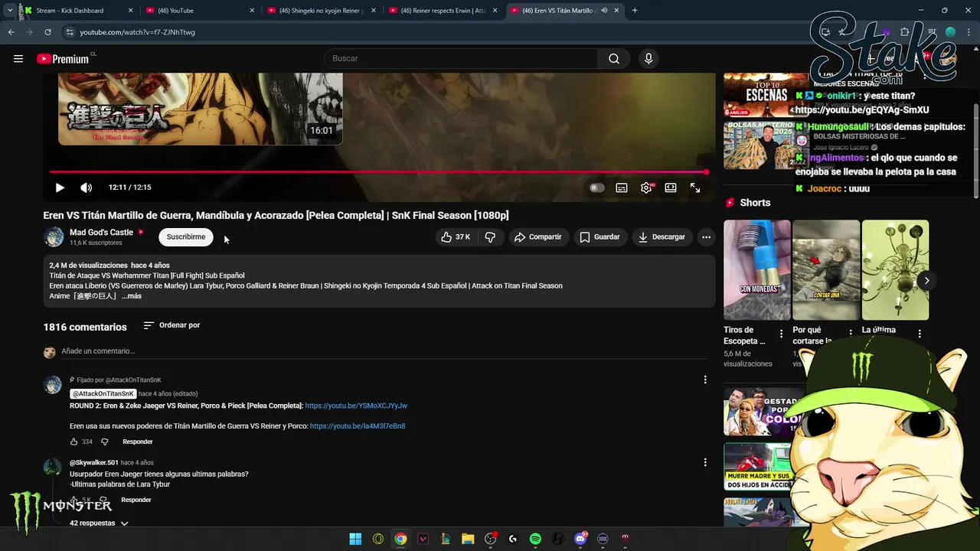This screenshot has width=980, height=551.
Task: Open Mad God's Castle channel name
Action: 101,232
